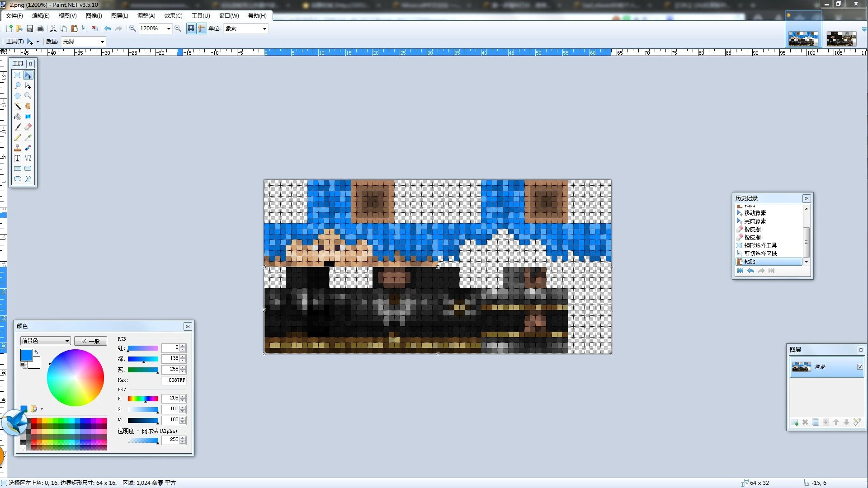Toggle the rulers button
The width and height of the screenshot is (868, 488).
coord(202,28)
